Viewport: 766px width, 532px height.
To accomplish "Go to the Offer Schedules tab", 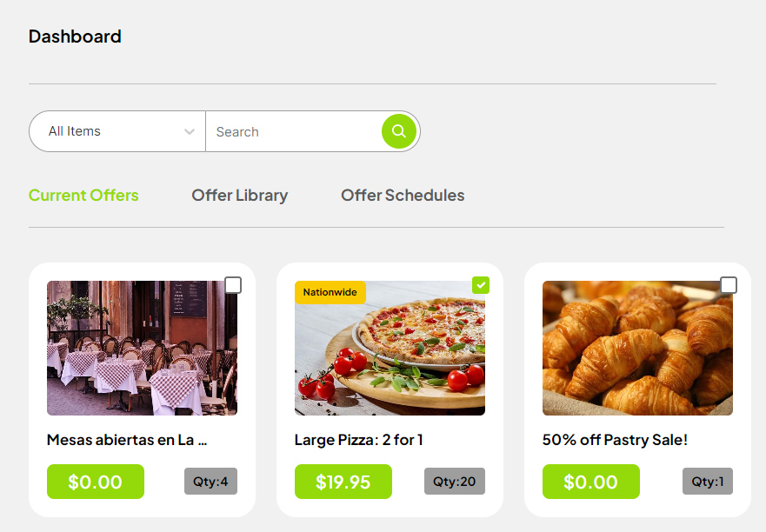I will (403, 196).
